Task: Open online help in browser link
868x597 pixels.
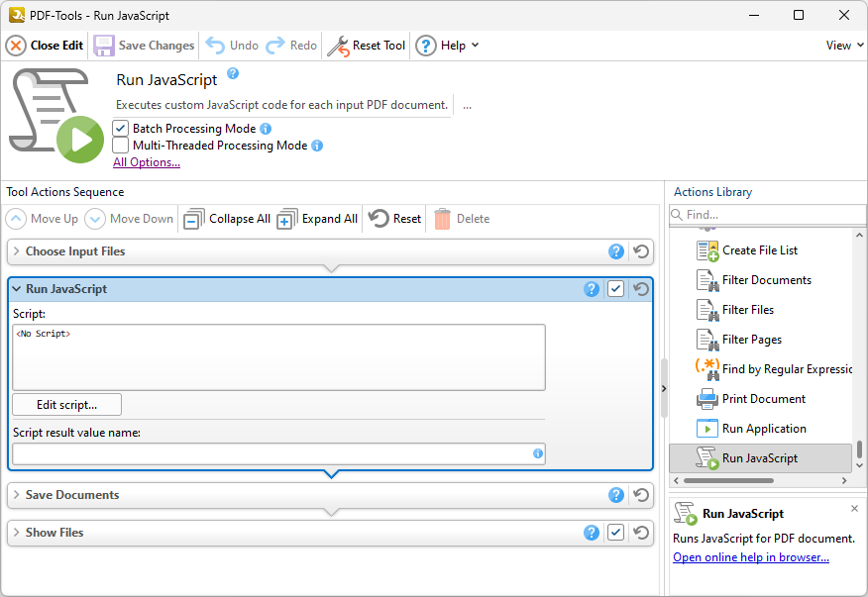Action: 751,557
